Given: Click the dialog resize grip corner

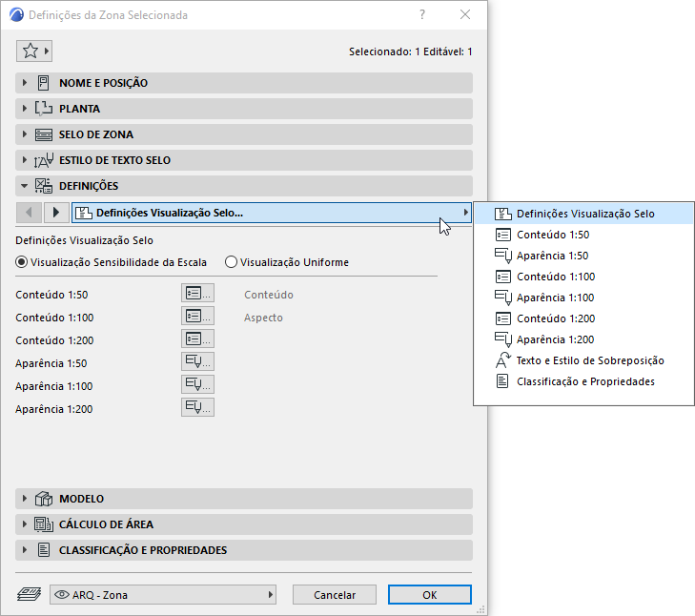Looking at the screenshot, I should point(480,610).
